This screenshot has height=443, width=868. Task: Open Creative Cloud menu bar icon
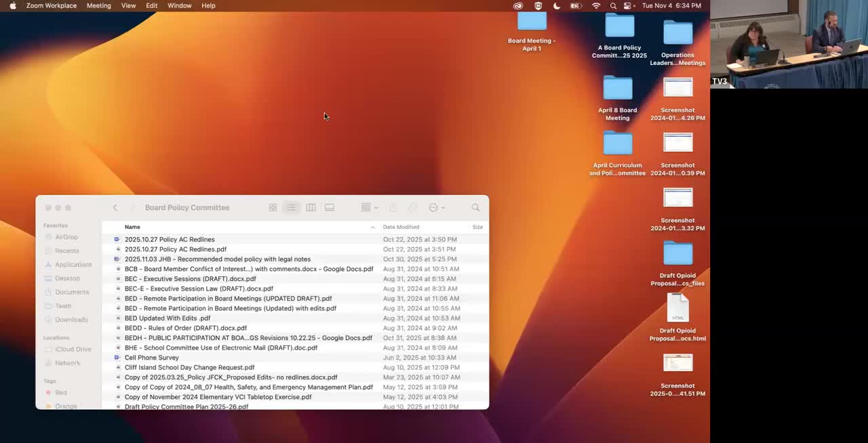(x=518, y=5)
